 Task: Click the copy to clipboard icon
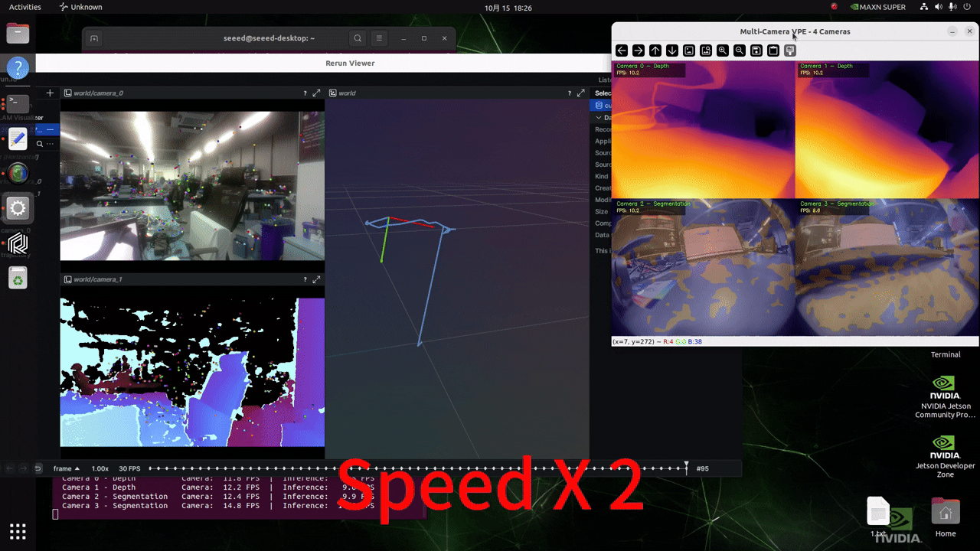(x=773, y=51)
